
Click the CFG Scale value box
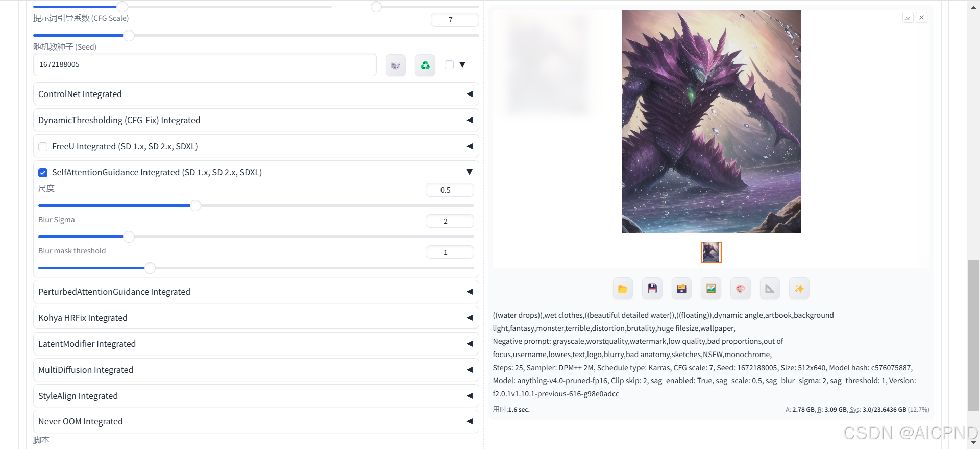[x=455, y=20]
